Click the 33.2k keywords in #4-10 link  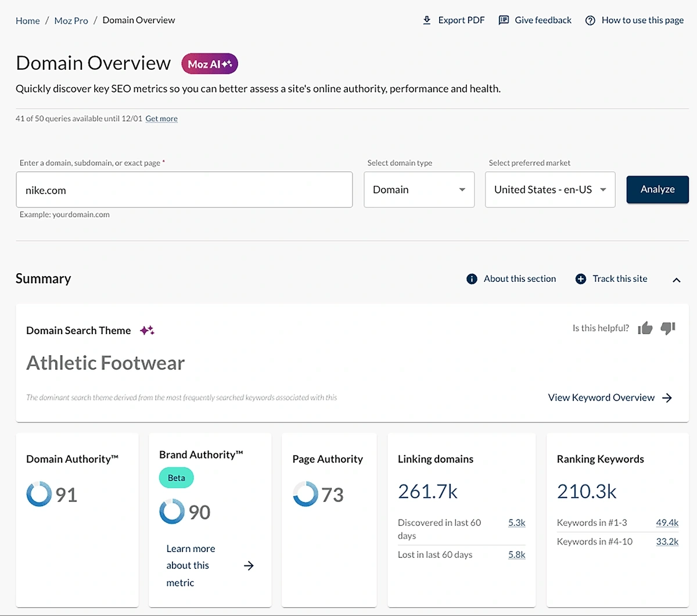(x=667, y=541)
